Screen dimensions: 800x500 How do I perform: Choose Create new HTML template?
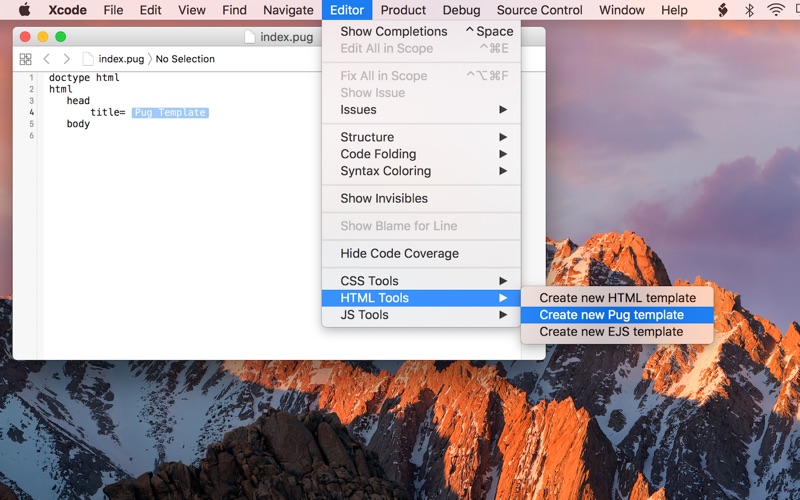coord(617,298)
